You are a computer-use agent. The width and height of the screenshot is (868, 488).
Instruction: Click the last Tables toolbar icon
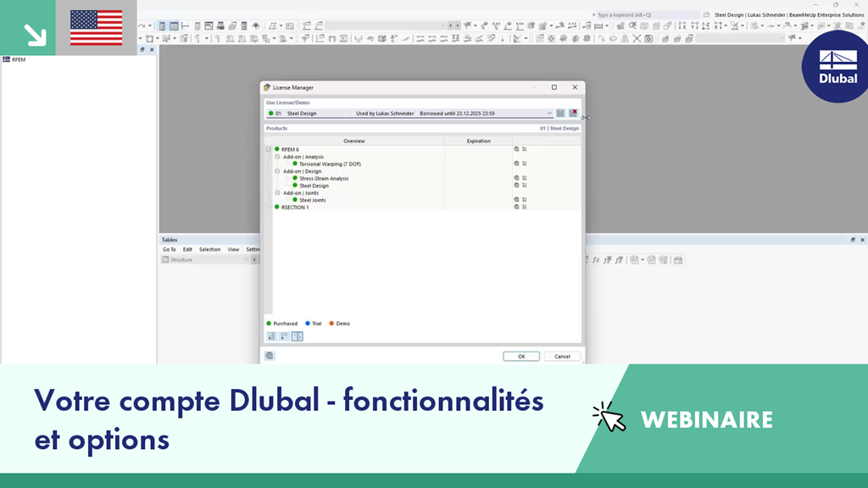pos(678,259)
